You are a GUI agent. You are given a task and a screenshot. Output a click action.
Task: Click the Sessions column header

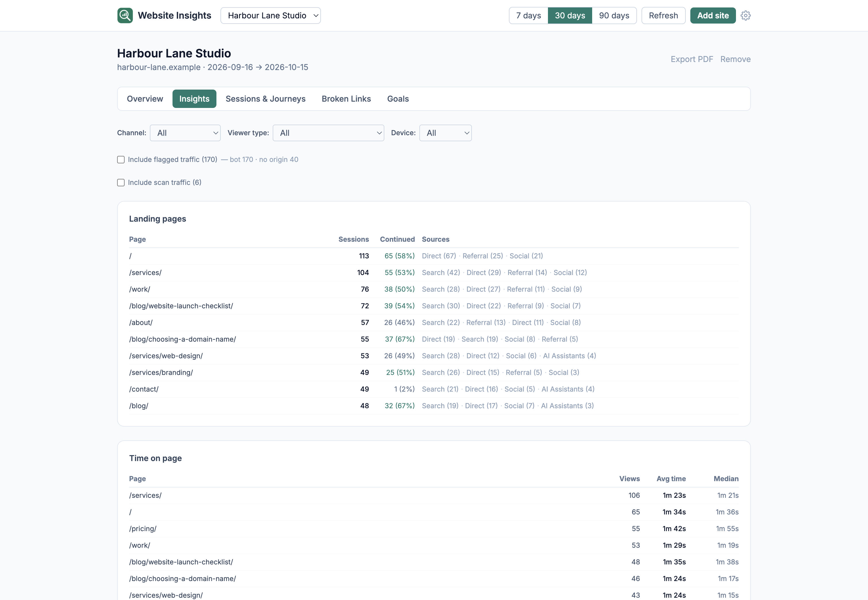353,239
